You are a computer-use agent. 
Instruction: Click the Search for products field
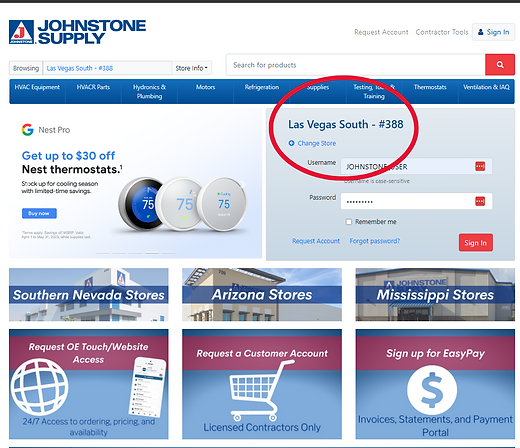356,65
